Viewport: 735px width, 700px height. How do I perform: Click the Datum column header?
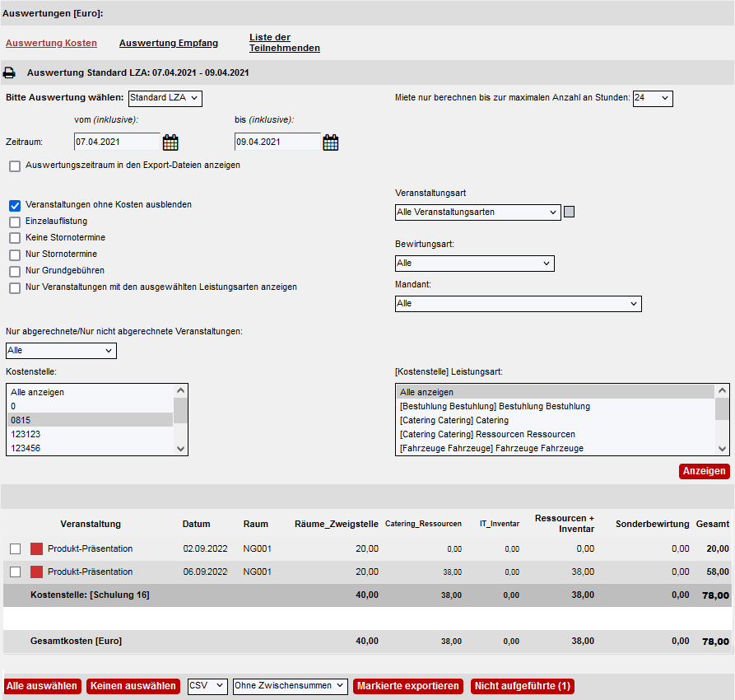196,524
